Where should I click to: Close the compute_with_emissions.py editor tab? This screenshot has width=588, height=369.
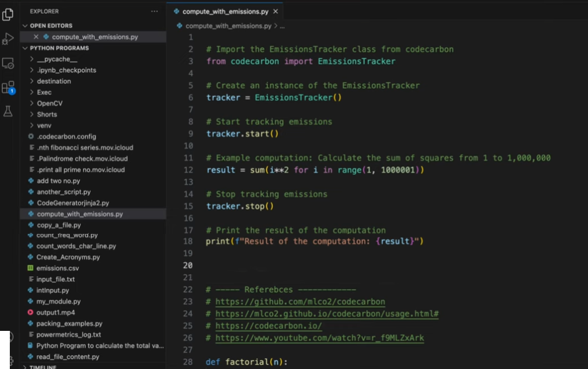point(275,12)
